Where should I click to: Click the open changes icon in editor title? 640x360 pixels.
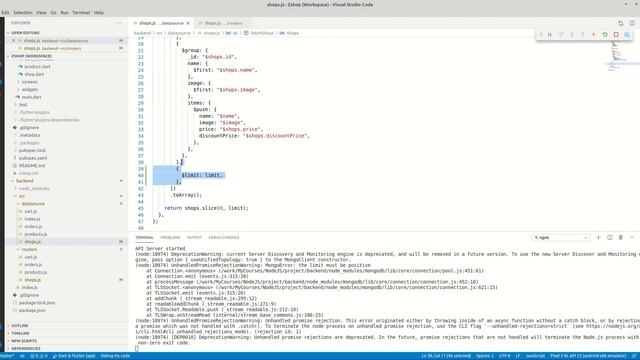click(620, 23)
